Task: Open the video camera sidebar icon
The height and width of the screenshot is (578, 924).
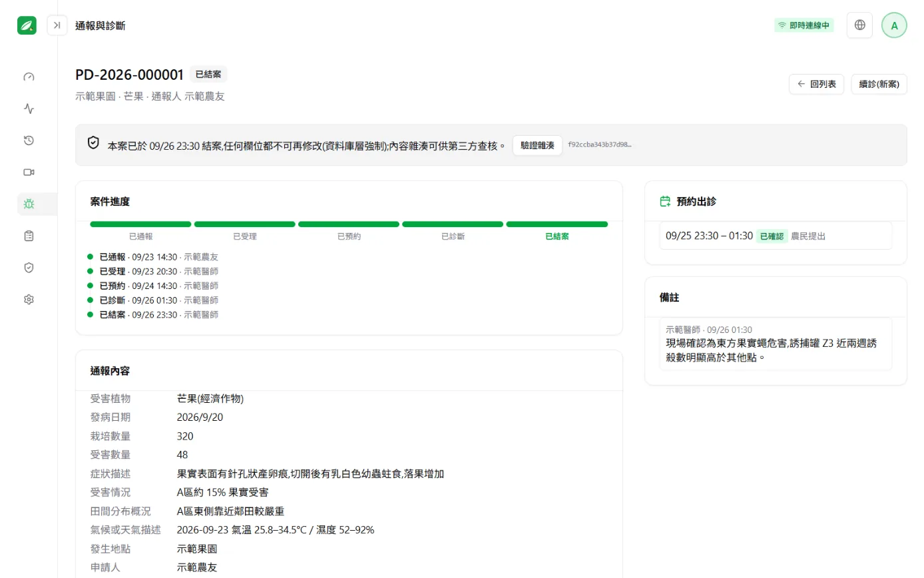Action: pyautogui.click(x=29, y=172)
